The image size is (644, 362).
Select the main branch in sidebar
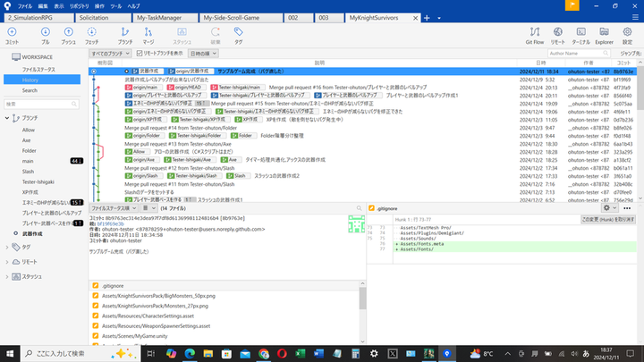[28, 161]
